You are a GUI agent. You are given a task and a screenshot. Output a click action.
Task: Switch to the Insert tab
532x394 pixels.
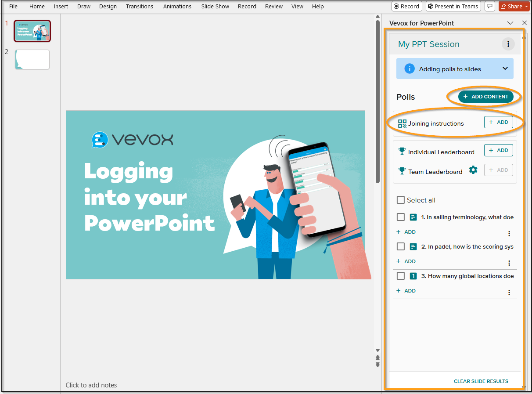(x=61, y=7)
